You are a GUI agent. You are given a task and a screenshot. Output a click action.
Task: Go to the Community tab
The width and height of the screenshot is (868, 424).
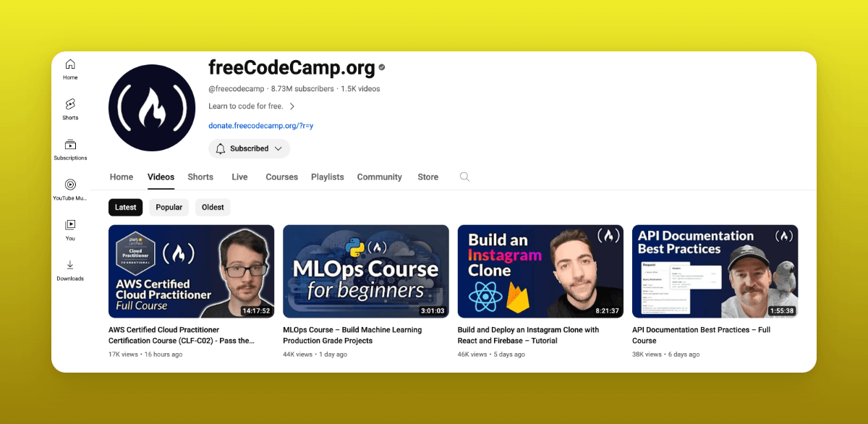[379, 177]
